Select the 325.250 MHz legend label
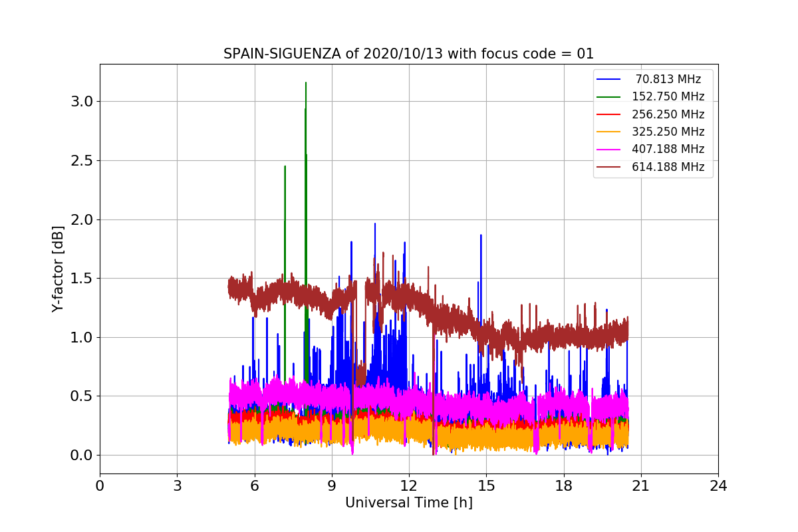This screenshot has height=532, width=798. click(668, 132)
